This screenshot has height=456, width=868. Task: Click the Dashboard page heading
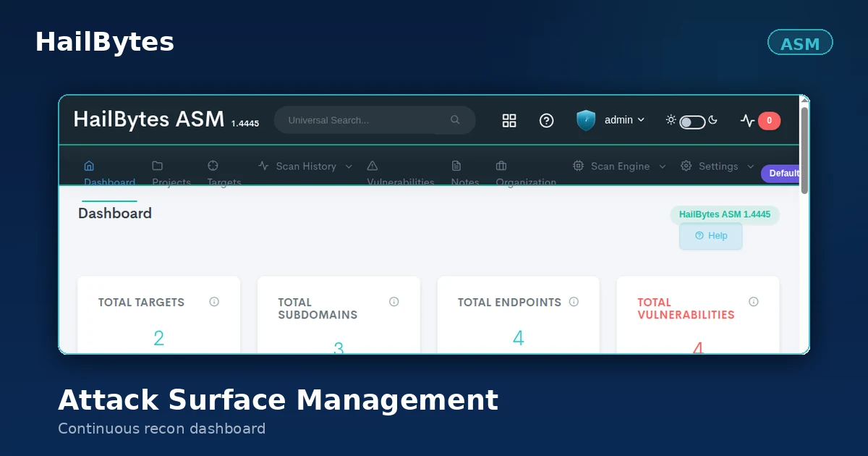pyautogui.click(x=115, y=214)
